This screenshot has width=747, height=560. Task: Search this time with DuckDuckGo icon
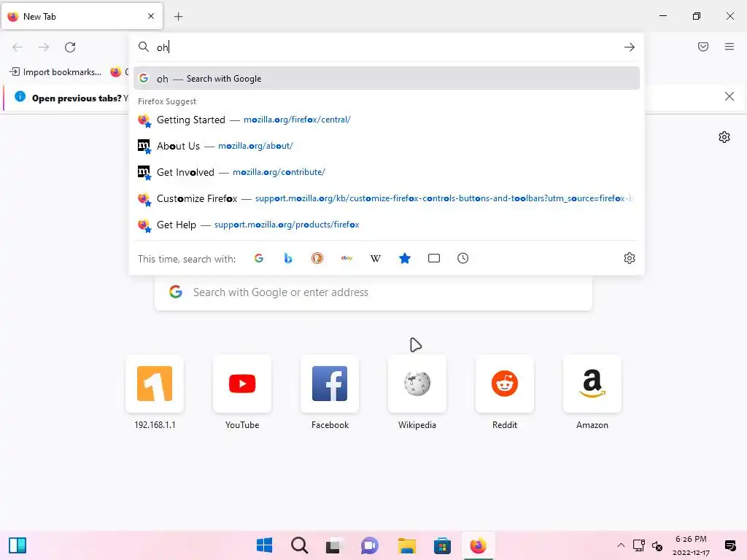[317, 258]
